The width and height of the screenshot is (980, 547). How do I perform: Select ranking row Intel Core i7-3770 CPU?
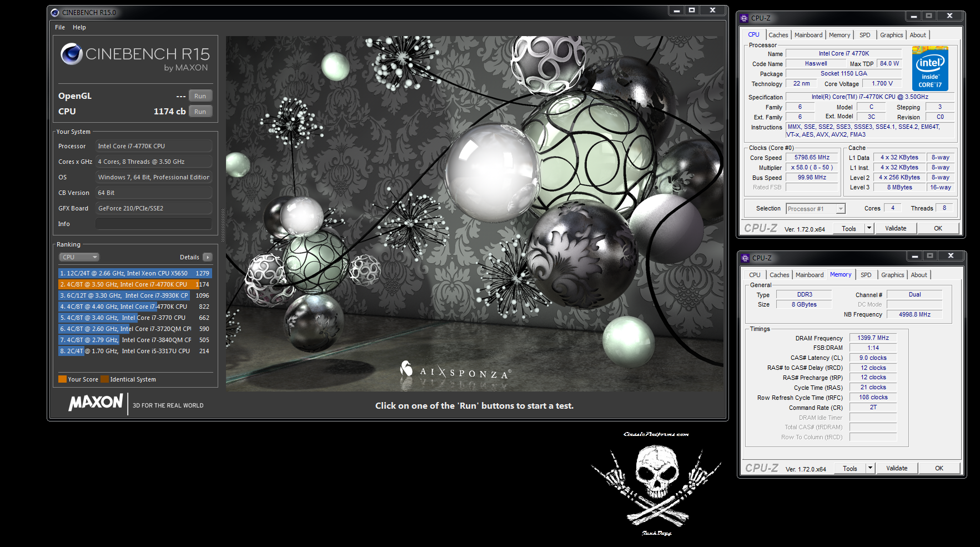(x=135, y=318)
